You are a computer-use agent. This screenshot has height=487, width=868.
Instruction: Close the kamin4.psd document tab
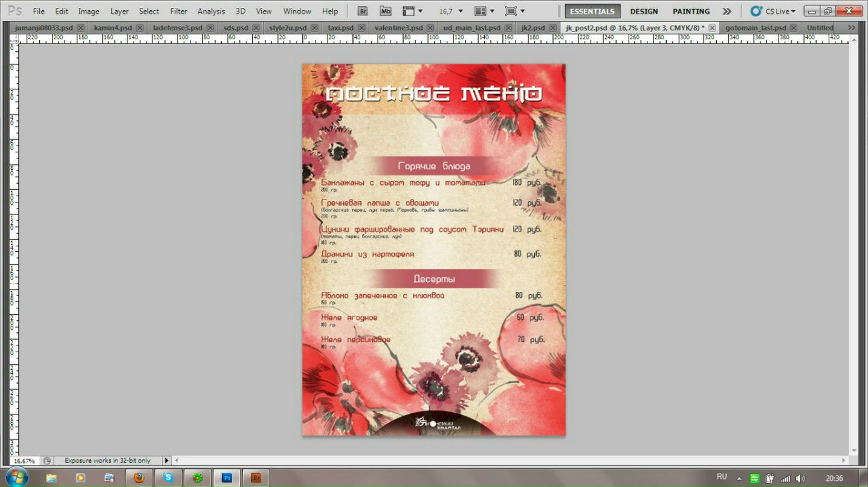tap(140, 28)
